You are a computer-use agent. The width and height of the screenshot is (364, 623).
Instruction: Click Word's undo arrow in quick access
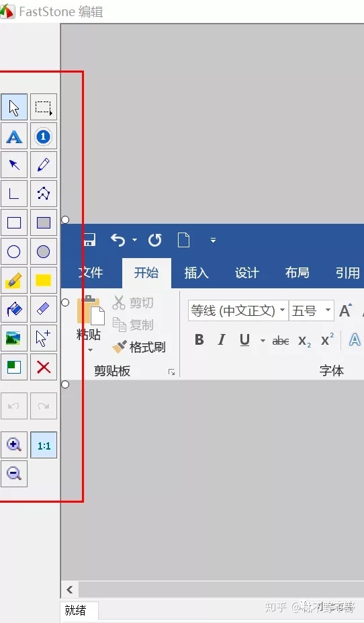(118, 240)
